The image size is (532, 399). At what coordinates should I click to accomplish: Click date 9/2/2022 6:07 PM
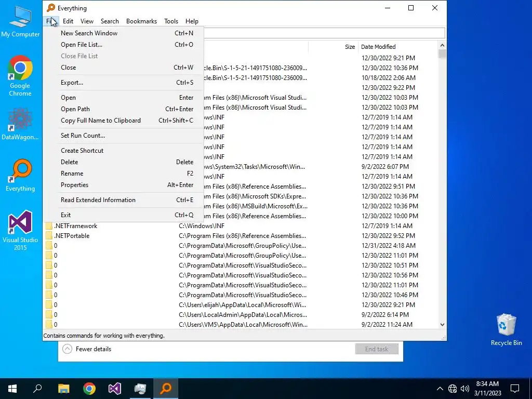[385, 167]
